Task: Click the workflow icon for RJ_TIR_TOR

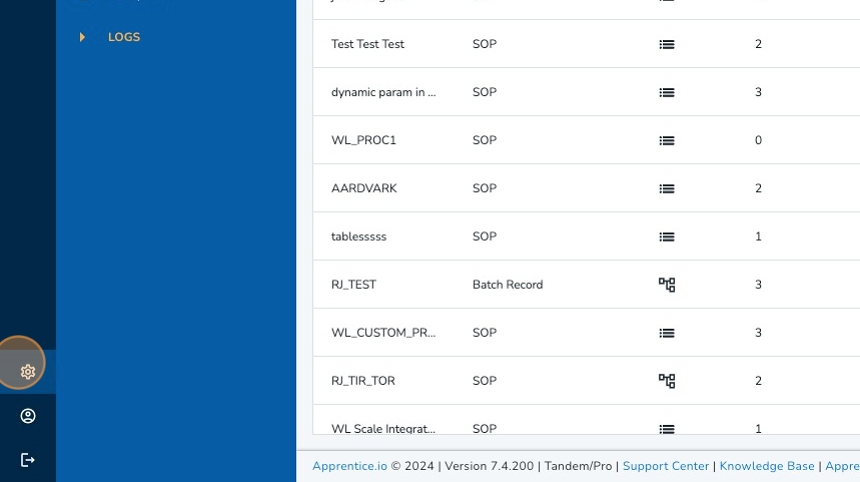Action: (x=667, y=381)
